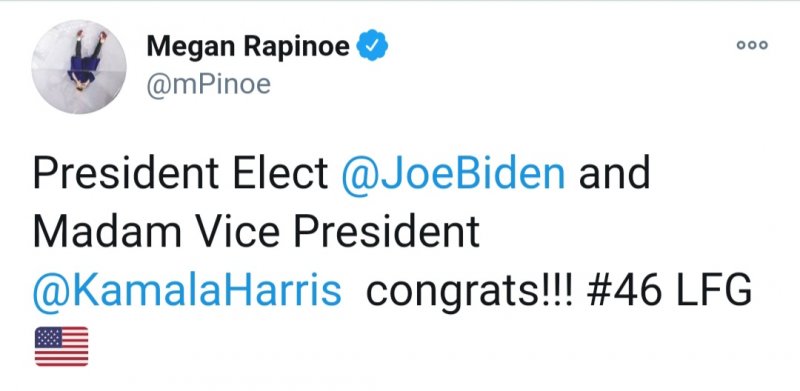Click the American flag emoji

click(x=61, y=346)
